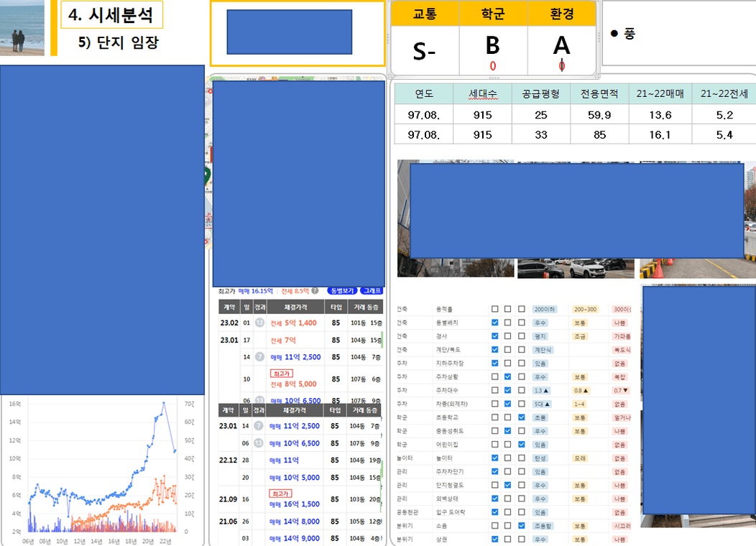Click the 매매 16억 1,500 transaction price
The width and height of the screenshot is (756, 546).
[295, 504]
